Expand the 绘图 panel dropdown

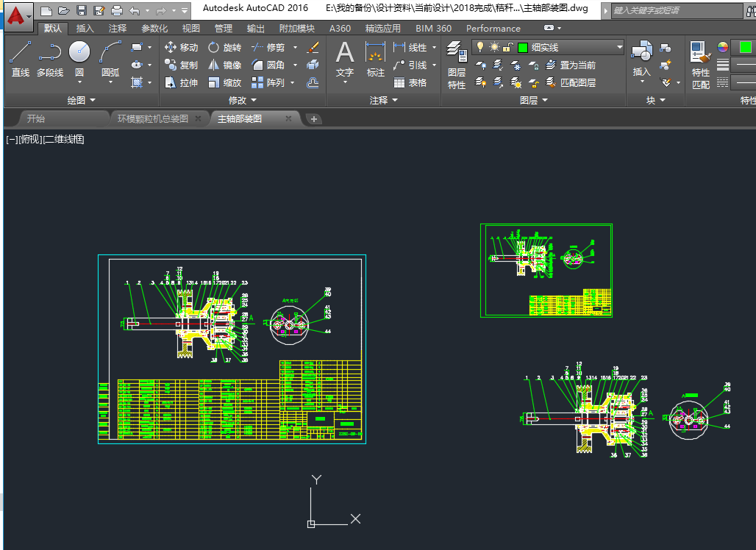tap(82, 100)
